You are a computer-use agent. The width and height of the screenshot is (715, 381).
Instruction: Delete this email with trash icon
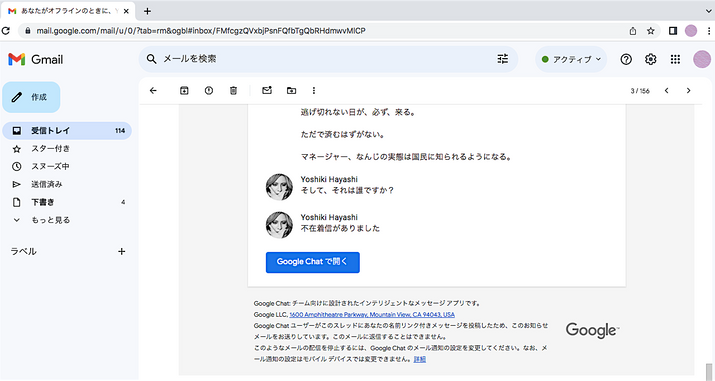click(233, 91)
